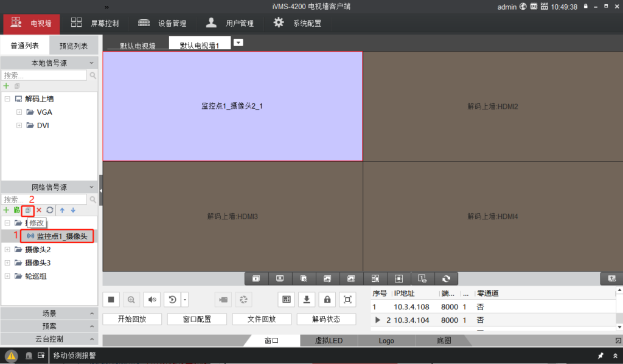Viewport: 623px width, 364px height.
Task: Click the stop decoding square button
Action: coord(111,299)
